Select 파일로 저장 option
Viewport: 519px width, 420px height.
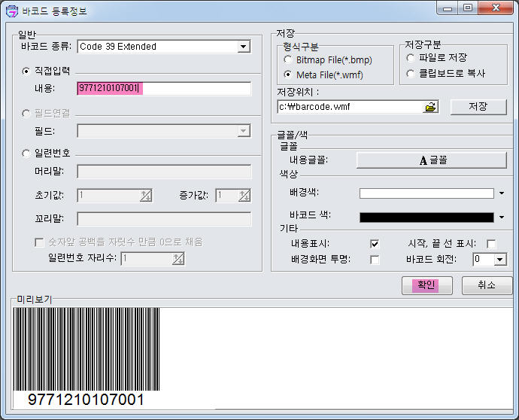click(x=411, y=58)
